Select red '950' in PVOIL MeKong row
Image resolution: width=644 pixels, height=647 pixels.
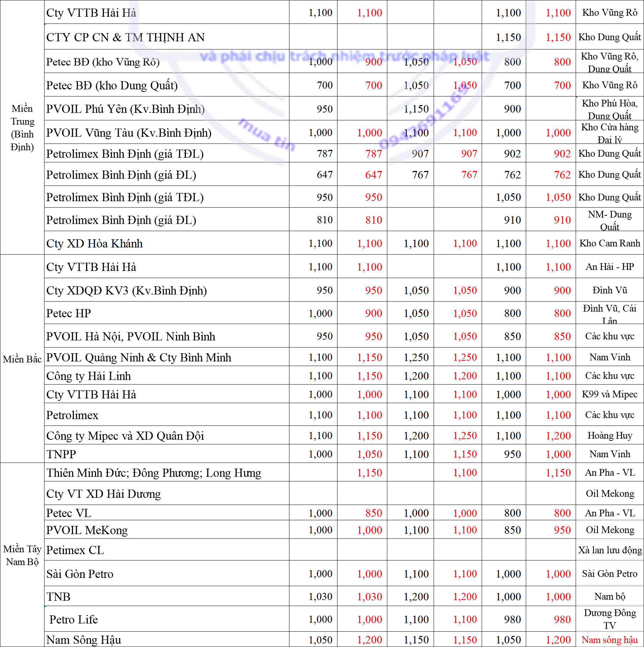[562, 530]
